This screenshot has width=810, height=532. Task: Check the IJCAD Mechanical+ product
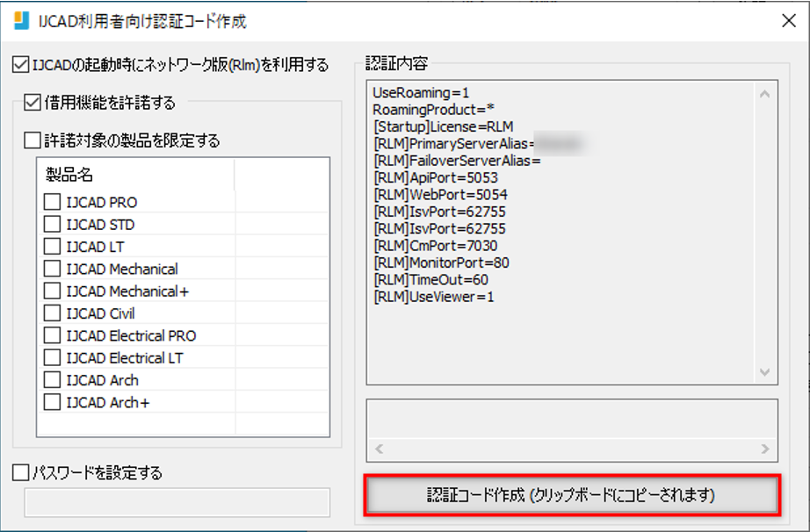coord(52,291)
